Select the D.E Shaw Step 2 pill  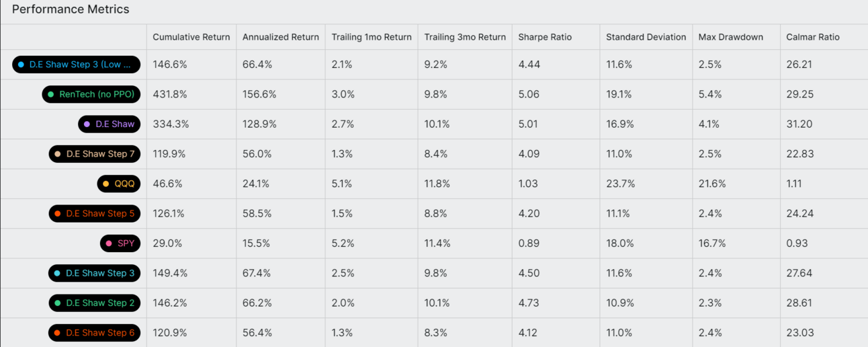coord(95,303)
